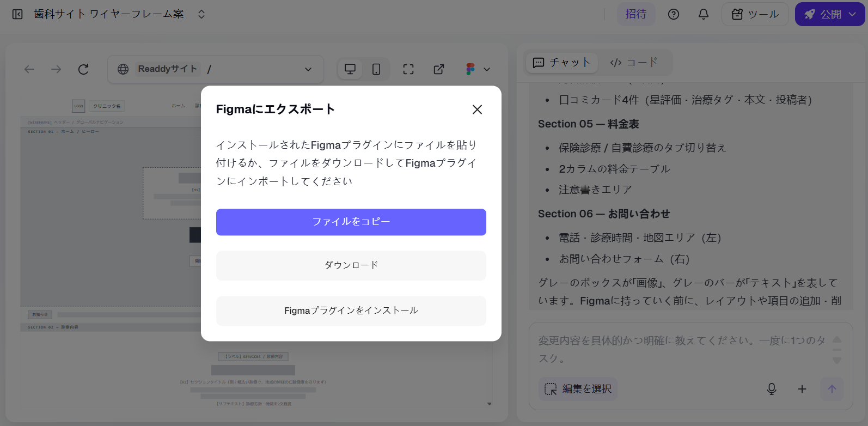
Task: Click the microphone voice input icon
Action: click(772, 389)
